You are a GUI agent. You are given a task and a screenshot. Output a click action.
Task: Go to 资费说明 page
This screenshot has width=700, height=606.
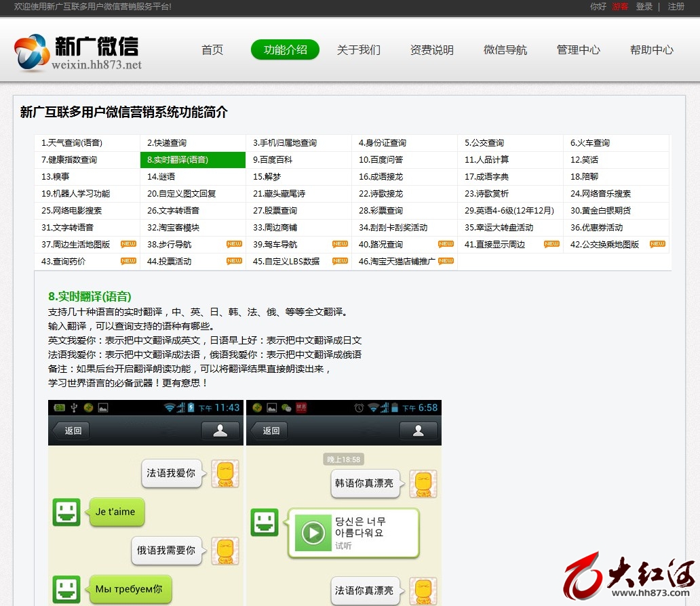click(x=431, y=50)
